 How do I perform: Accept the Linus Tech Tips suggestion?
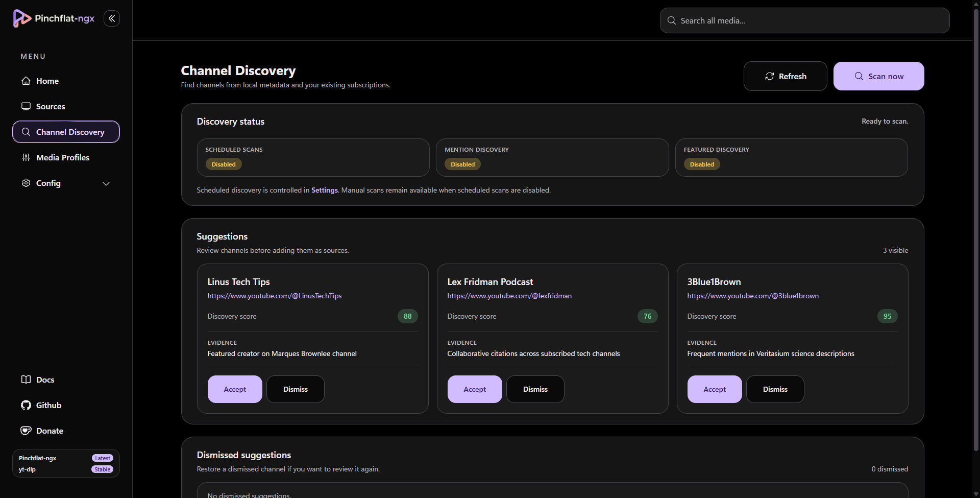(235, 389)
